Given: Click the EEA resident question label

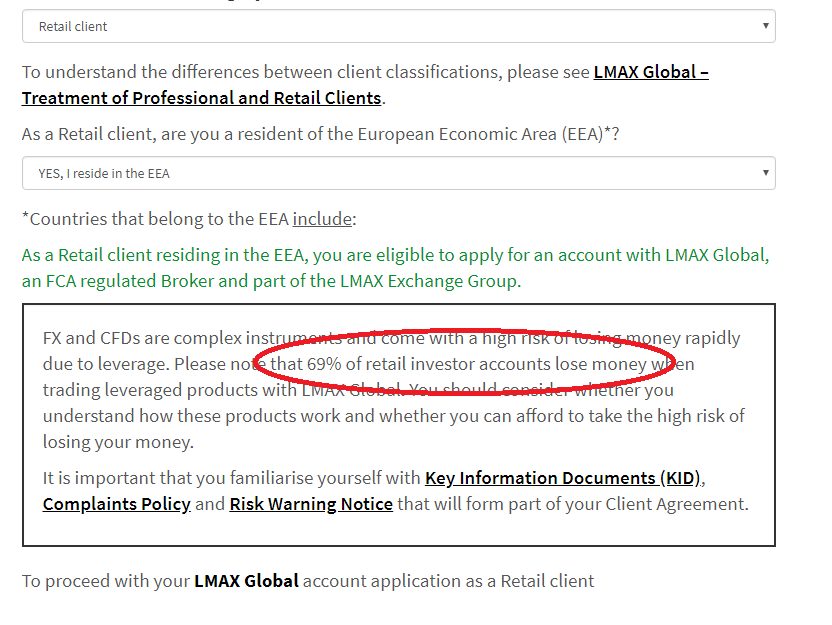Looking at the screenshot, I should point(320,134).
